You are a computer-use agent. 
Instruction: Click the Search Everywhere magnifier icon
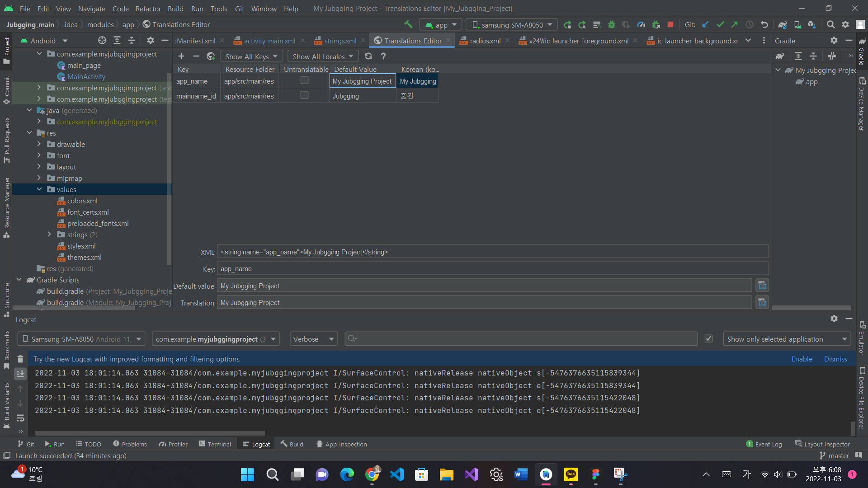tap(830, 24)
